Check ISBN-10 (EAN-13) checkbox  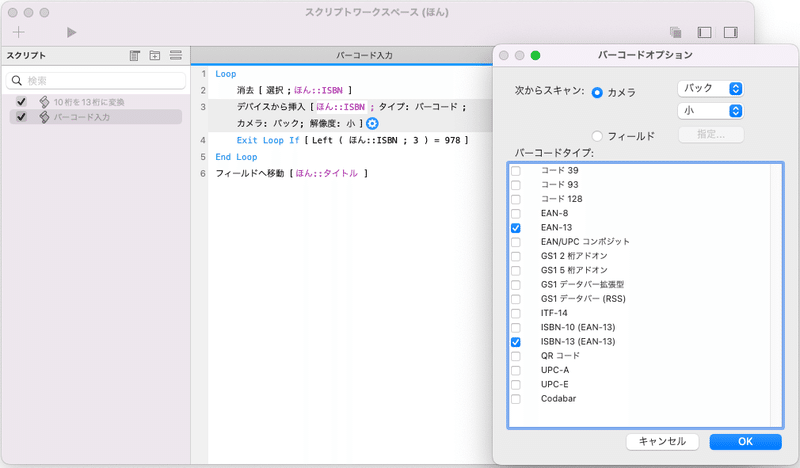click(x=516, y=328)
